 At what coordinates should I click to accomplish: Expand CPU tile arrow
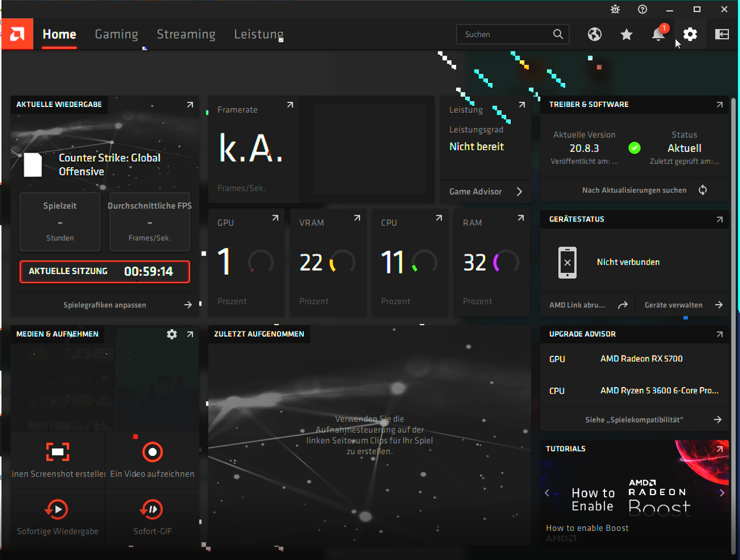tap(439, 218)
